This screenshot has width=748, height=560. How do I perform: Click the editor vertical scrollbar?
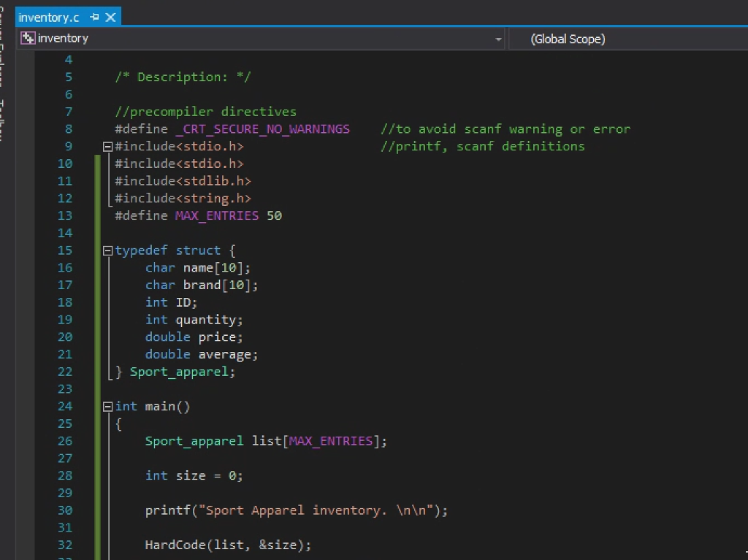[744, 292]
